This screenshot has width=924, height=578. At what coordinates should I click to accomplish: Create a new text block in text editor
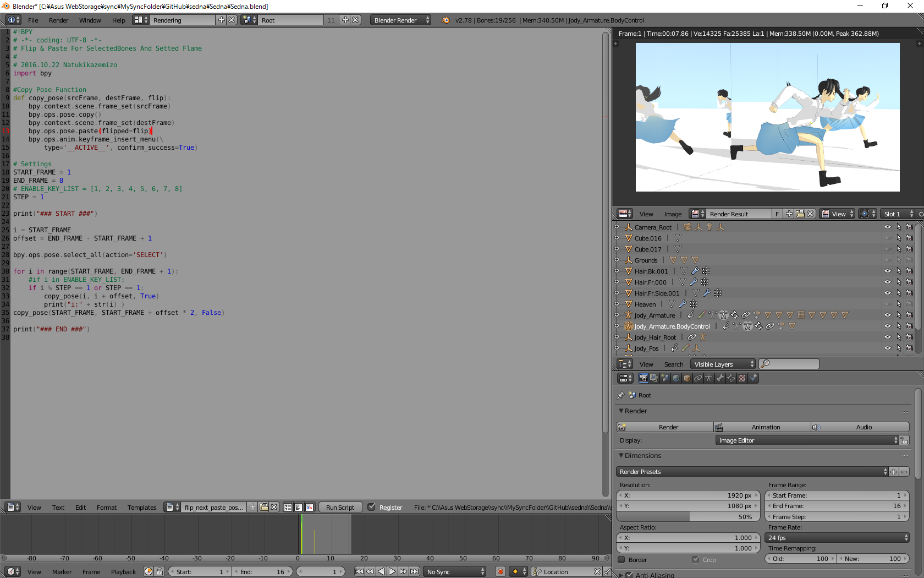coord(253,507)
